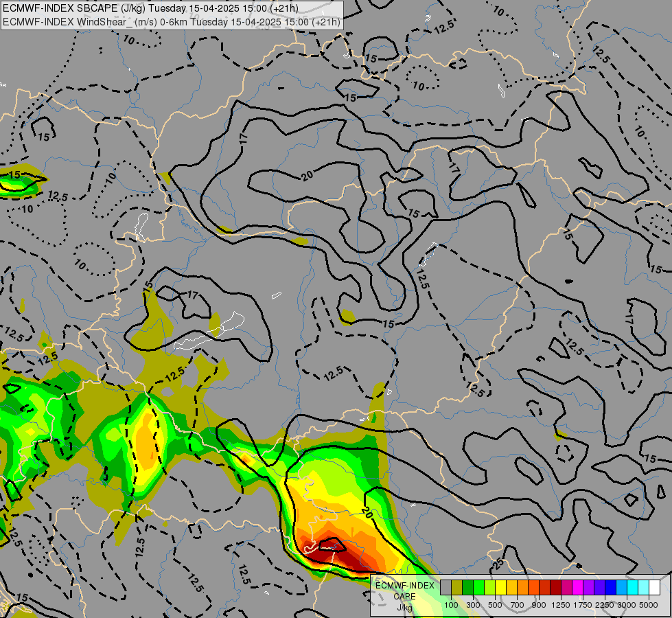
Task: Select the bright magenta legend swatch
Action: click(x=577, y=587)
